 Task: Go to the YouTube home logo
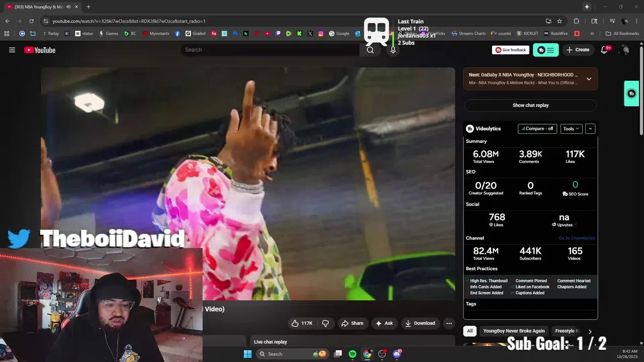[40, 50]
